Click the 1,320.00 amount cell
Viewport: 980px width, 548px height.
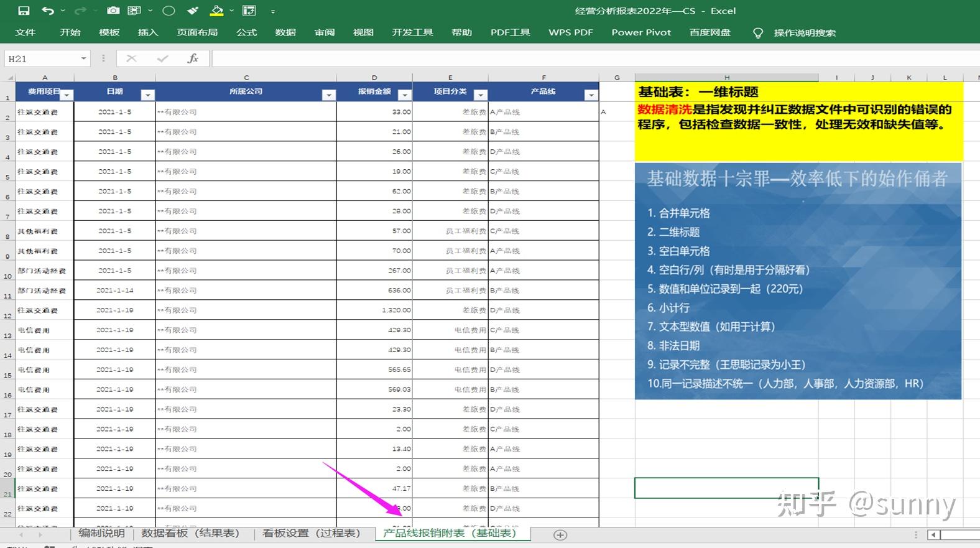pos(374,310)
